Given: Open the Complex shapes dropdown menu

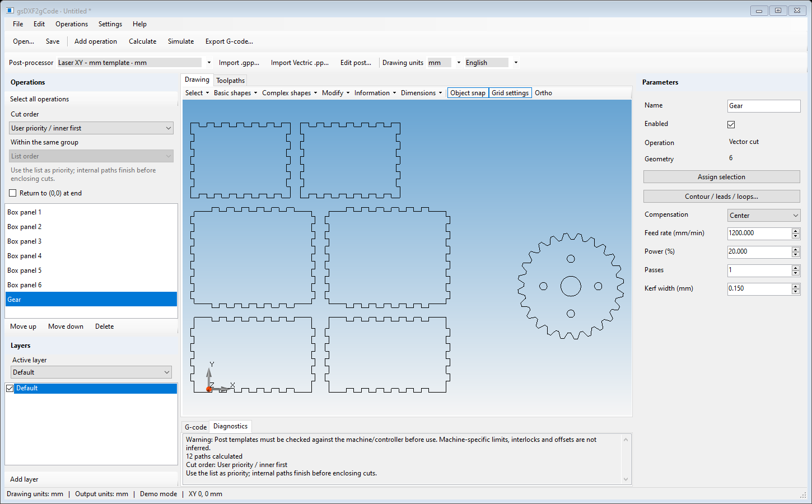Looking at the screenshot, I should point(290,93).
